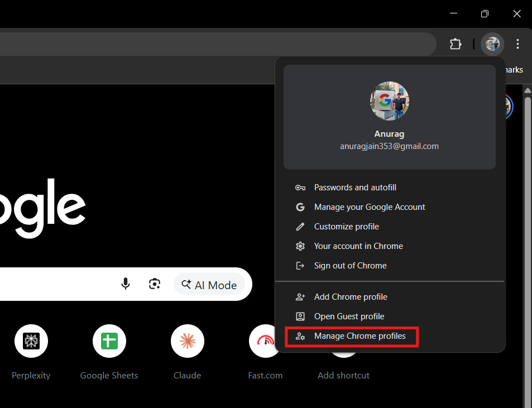Click the voice search microphone icon
Screen dimensions: 532x408
pyautogui.click(x=125, y=284)
